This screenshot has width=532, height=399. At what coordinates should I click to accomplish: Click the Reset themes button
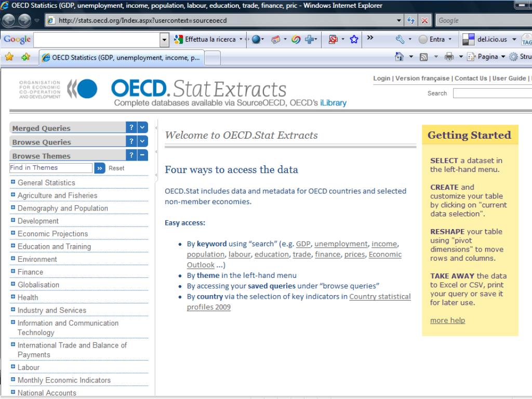coord(116,168)
